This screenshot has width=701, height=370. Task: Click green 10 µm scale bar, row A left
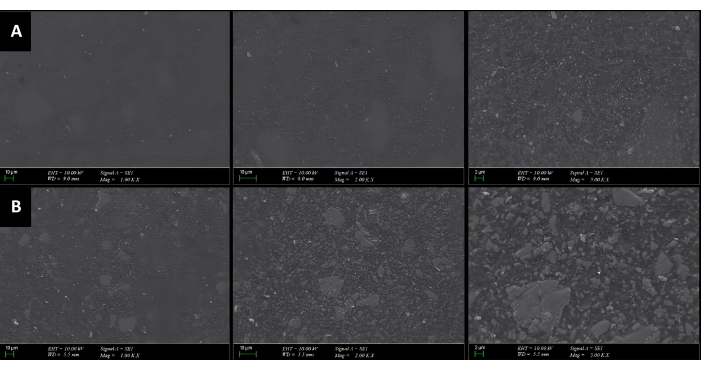tap(9, 178)
